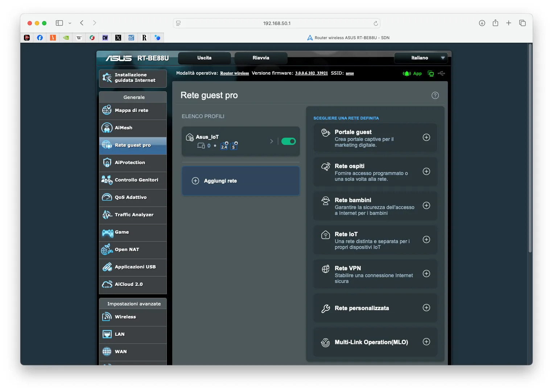Launch Installazione guidata Internet
The image size is (553, 392).
133,78
